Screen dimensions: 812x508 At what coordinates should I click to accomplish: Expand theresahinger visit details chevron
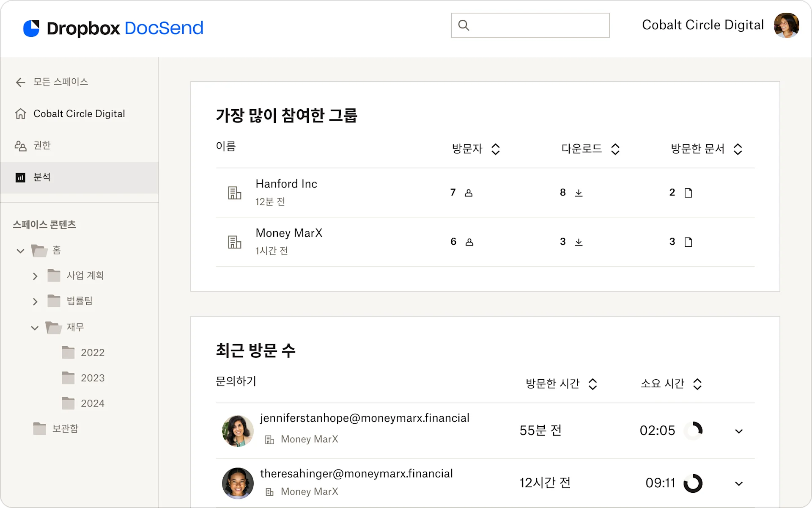[x=739, y=483]
